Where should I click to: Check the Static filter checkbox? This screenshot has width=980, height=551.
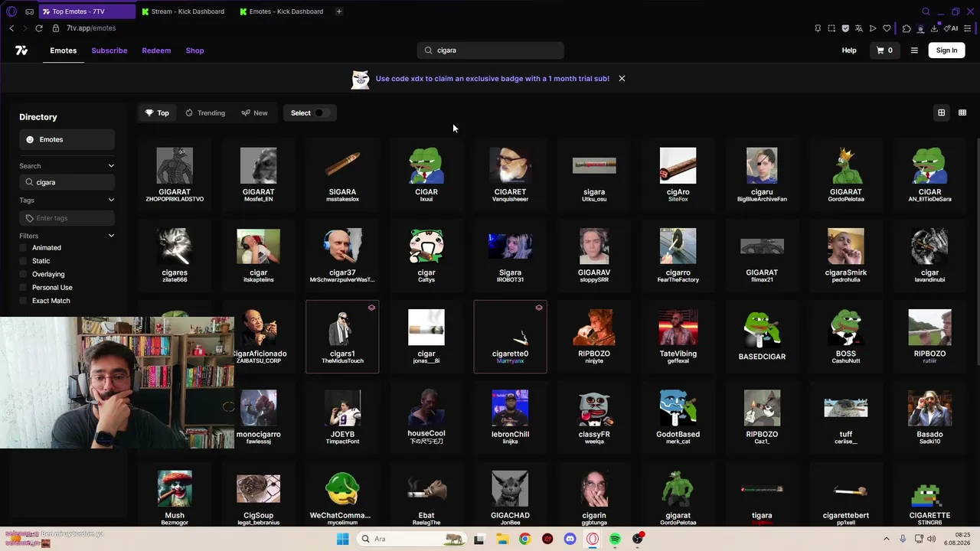click(x=23, y=261)
